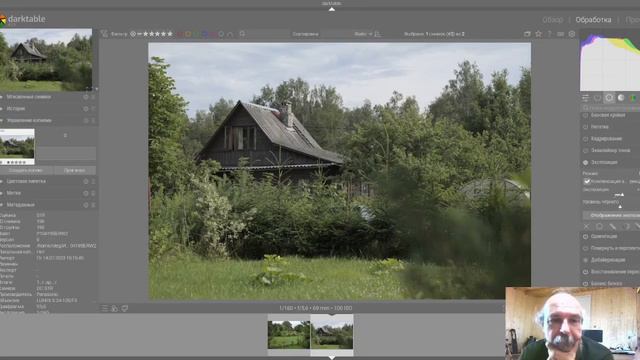Toggle the Кадрирование module power

click(x=585, y=139)
